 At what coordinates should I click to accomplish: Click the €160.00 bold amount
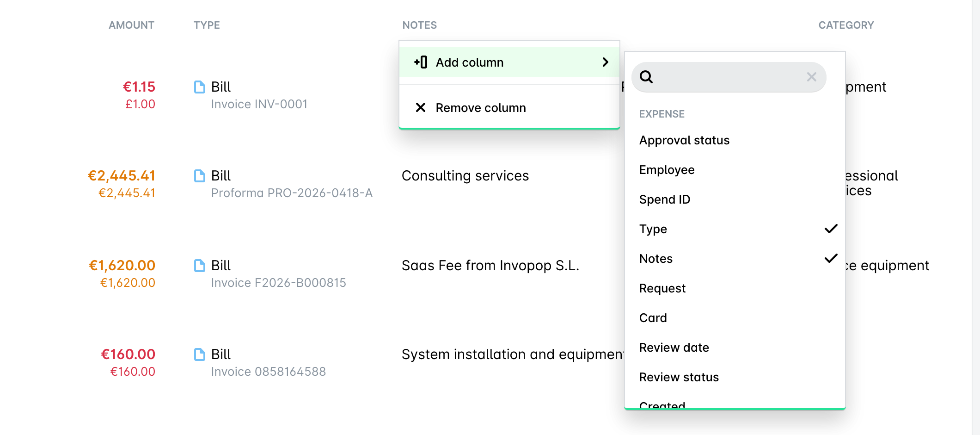128,354
